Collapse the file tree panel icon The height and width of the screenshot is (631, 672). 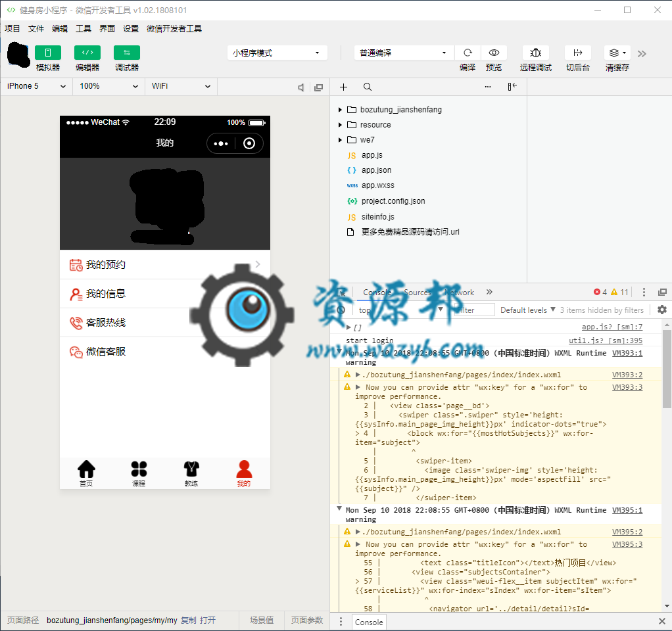[512, 87]
